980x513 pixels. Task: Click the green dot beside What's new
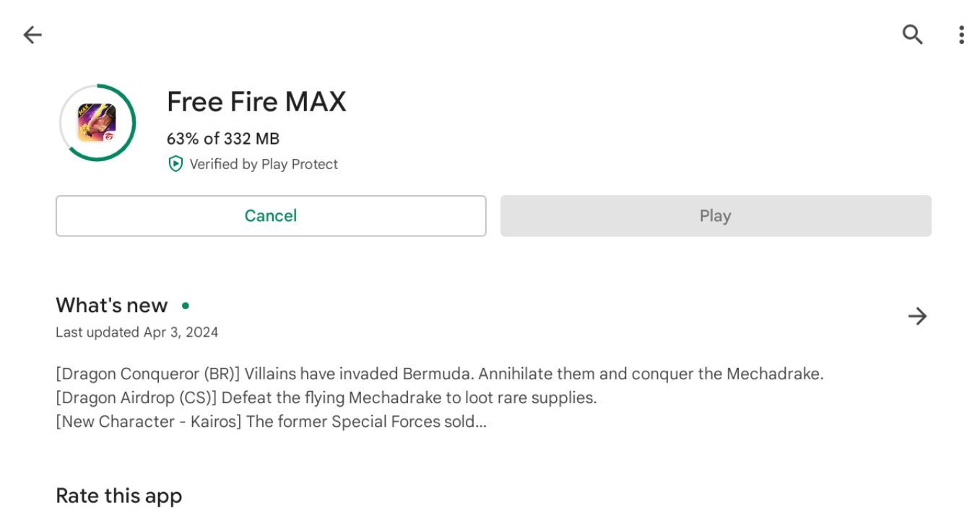[186, 306]
